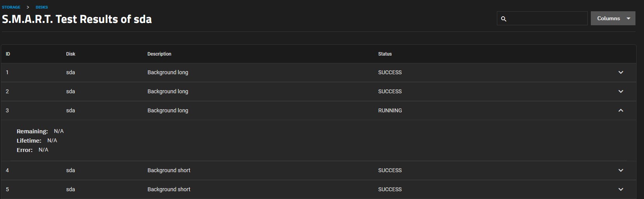Click Background short description in row 5
Screen dimensions: 644x199
[x=169, y=189]
